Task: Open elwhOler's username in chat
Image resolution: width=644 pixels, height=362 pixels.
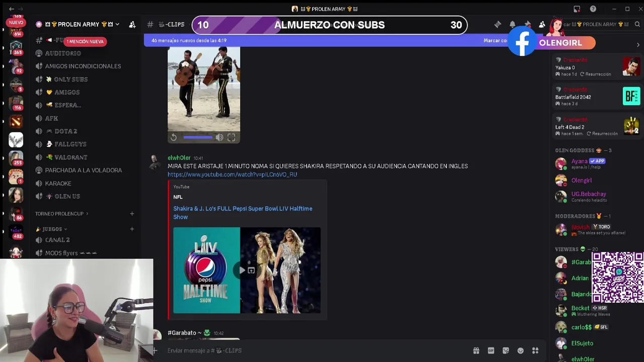Action: 179,158
